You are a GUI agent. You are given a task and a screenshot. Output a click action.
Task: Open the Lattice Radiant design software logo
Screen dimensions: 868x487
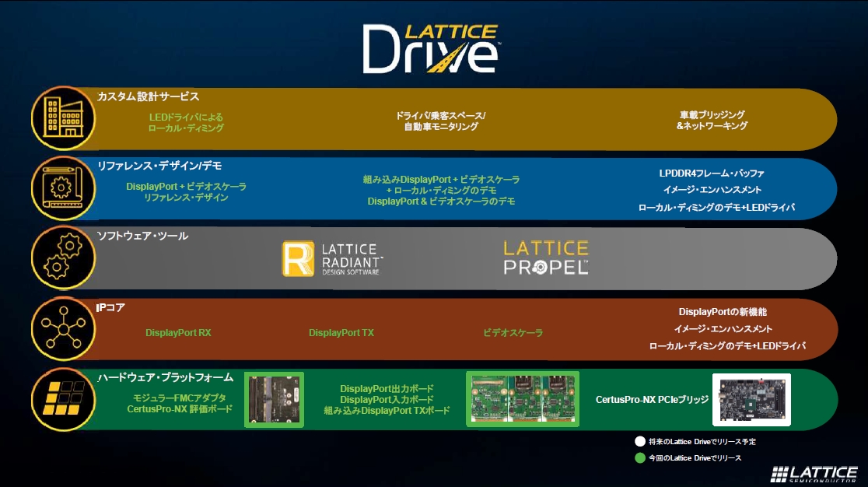point(333,258)
